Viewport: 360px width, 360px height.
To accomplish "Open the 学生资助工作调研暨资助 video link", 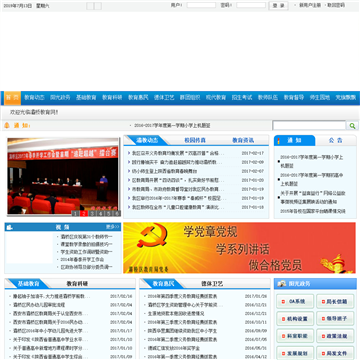I will tap(86, 252).
